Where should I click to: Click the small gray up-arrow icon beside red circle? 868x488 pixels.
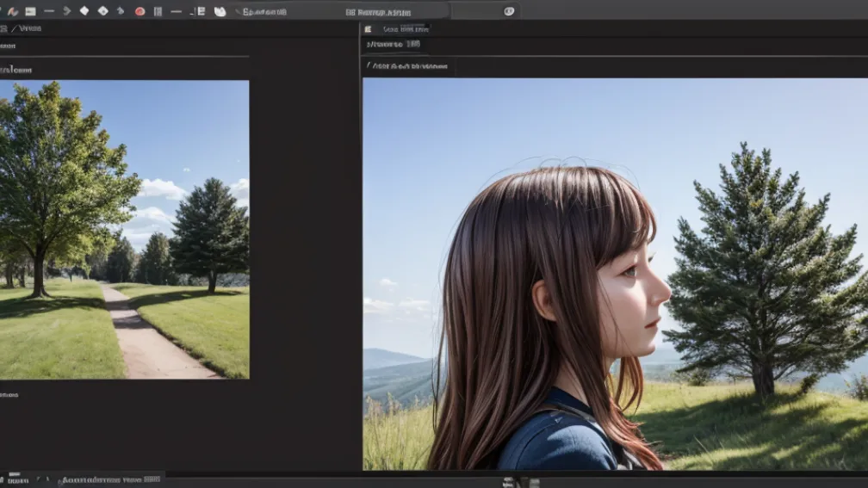click(121, 10)
